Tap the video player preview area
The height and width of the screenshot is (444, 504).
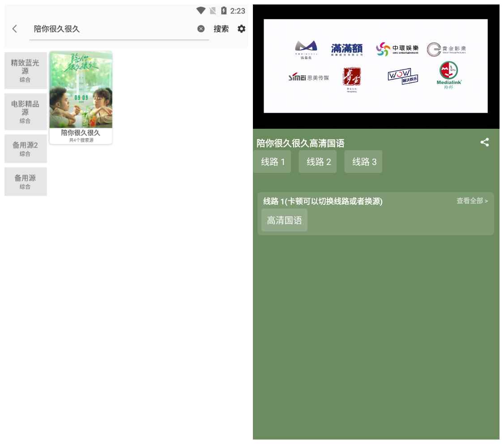(x=376, y=65)
